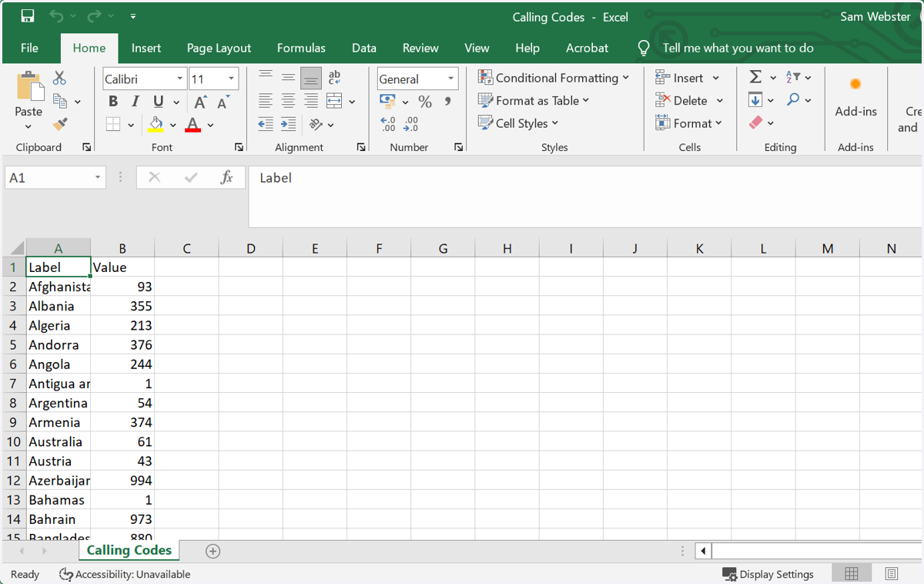The image size is (924, 584).
Task: Toggle Italic formatting
Action: (136, 102)
